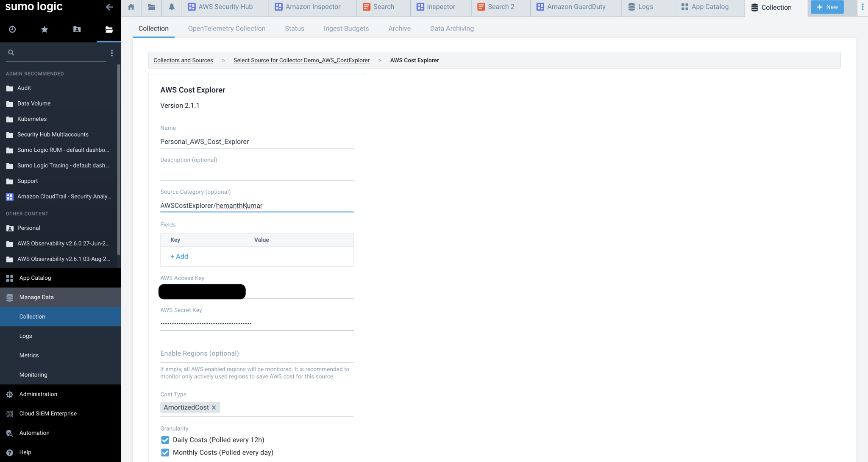Image resolution: width=868 pixels, height=462 pixels.
Task: Click Manage Data database icon
Action: click(x=10, y=298)
